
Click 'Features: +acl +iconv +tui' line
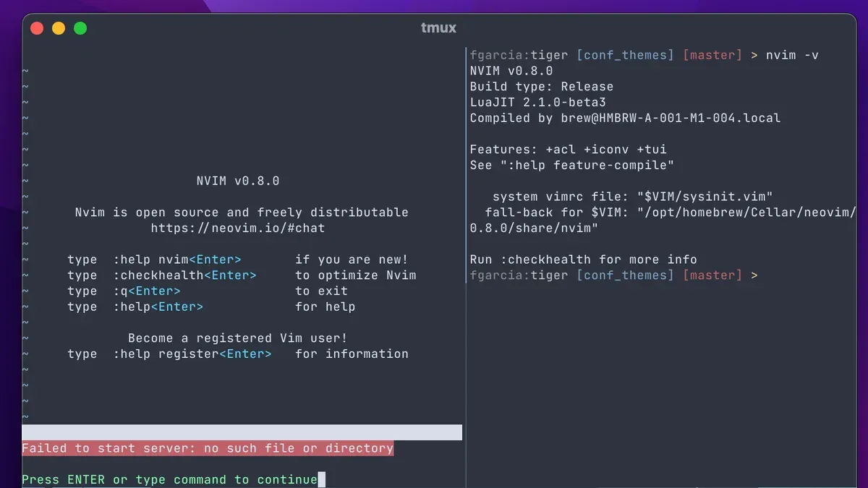[569, 150]
